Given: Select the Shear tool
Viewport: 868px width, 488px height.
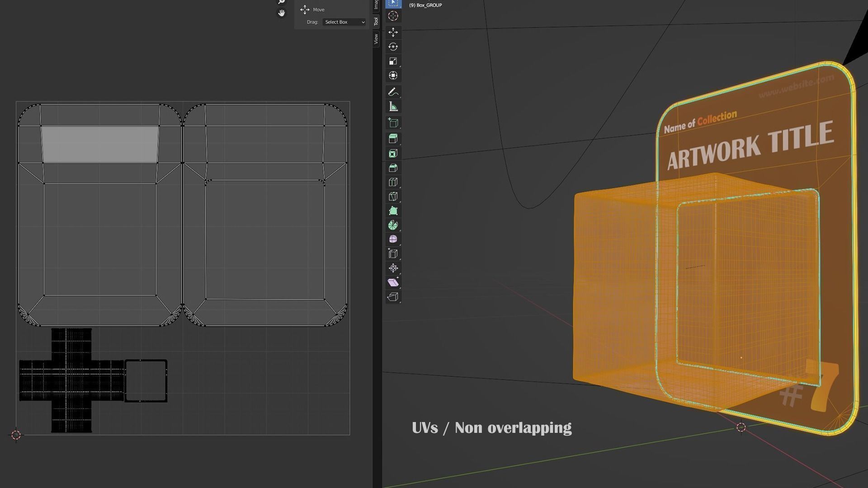Looking at the screenshot, I should pos(393,282).
